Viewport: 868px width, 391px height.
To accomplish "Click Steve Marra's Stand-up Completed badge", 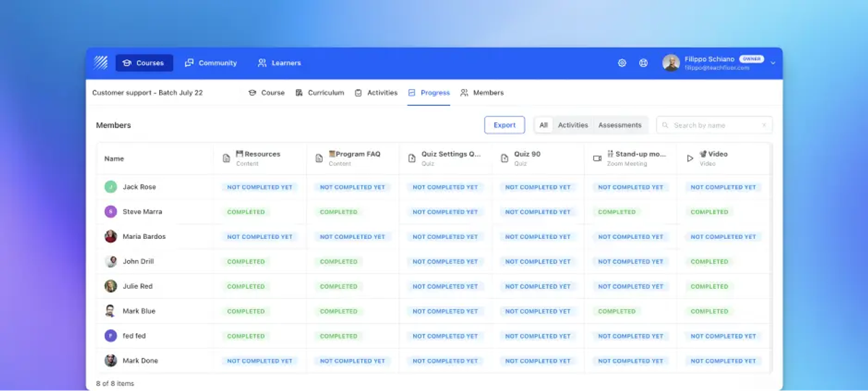I will [x=617, y=212].
